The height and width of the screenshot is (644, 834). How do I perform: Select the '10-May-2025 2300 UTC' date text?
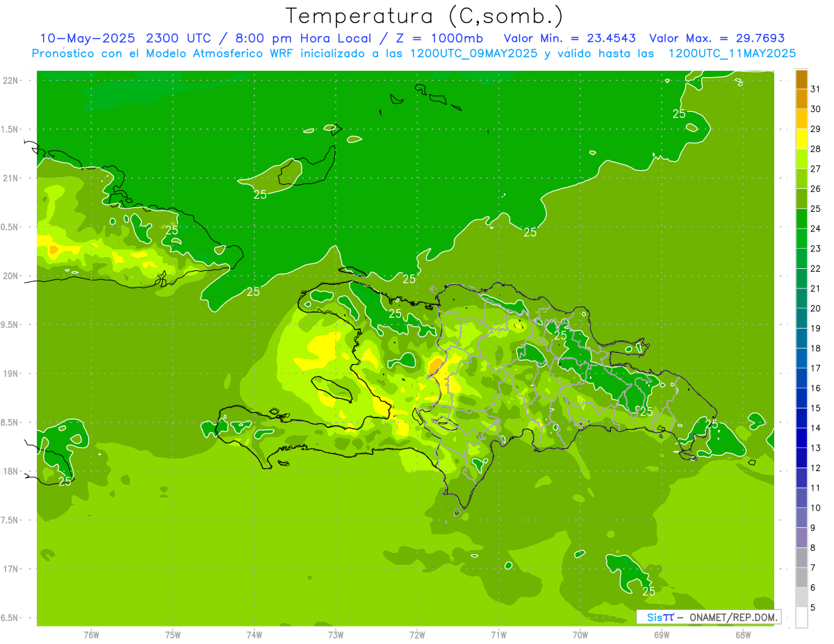[126, 38]
